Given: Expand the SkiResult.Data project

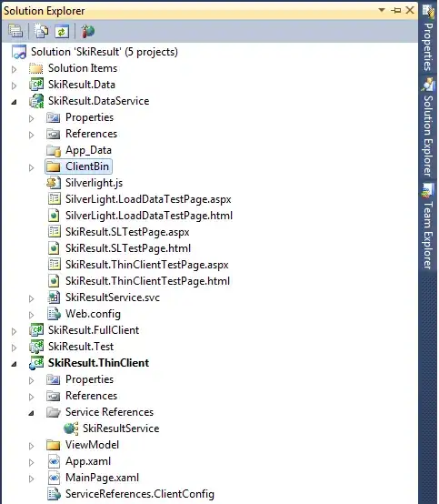Looking at the screenshot, I should point(14,86).
